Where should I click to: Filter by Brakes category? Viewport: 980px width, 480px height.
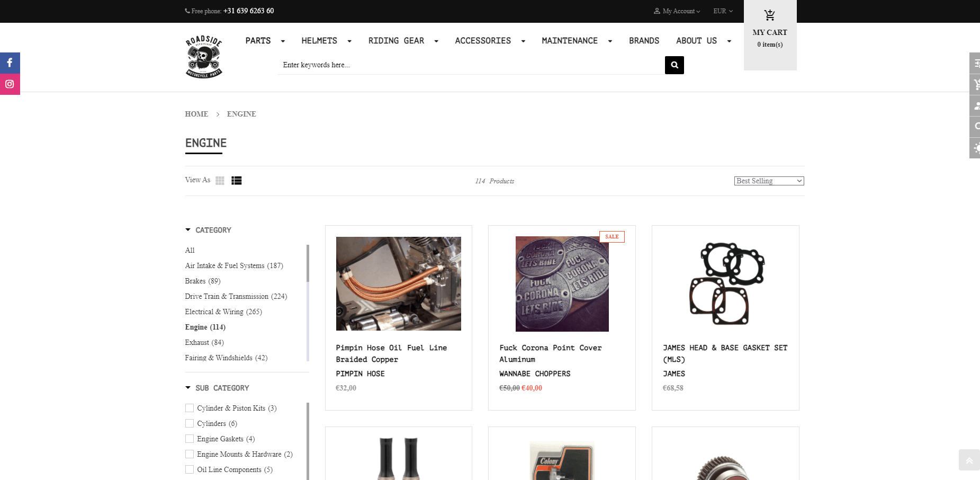coord(203,281)
